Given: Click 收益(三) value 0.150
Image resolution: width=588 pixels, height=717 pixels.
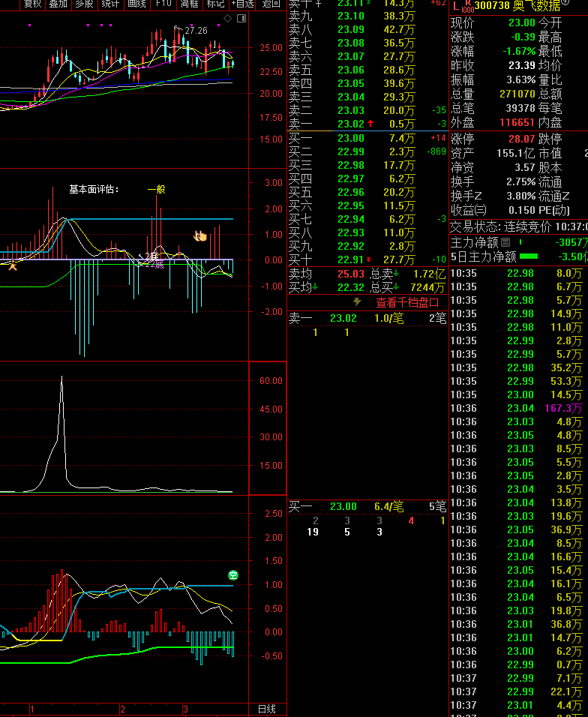Looking at the screenshot, I should [x=522, y=210].
